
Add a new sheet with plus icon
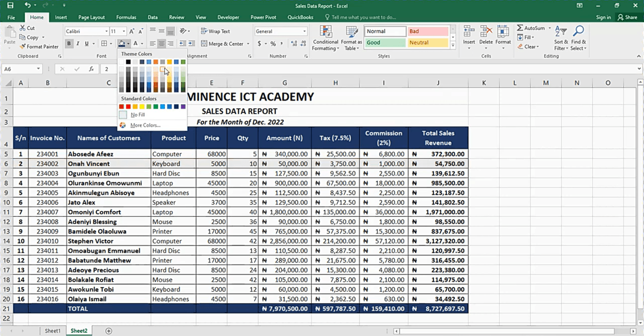pyautogui.click(x=109, y=331)
